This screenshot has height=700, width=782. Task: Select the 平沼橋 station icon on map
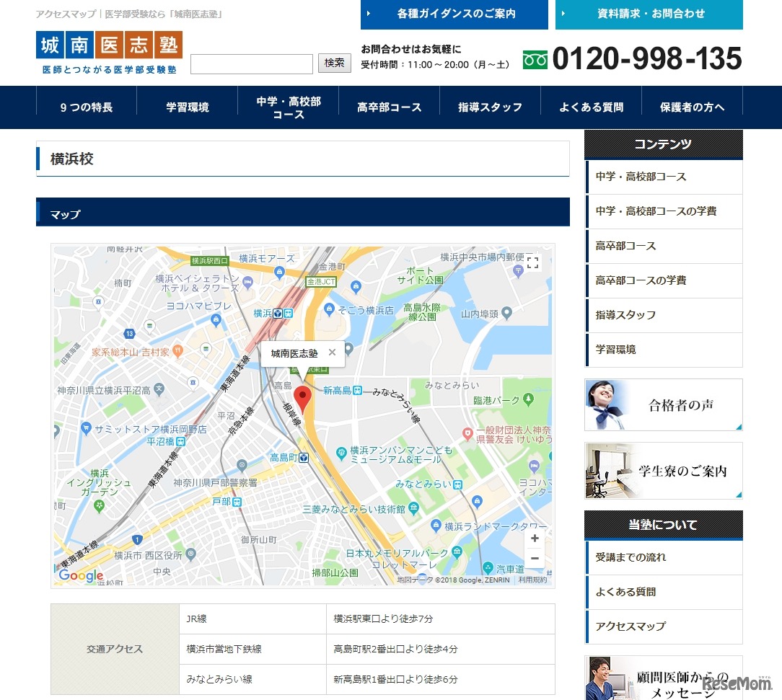(x=180, y=441)
